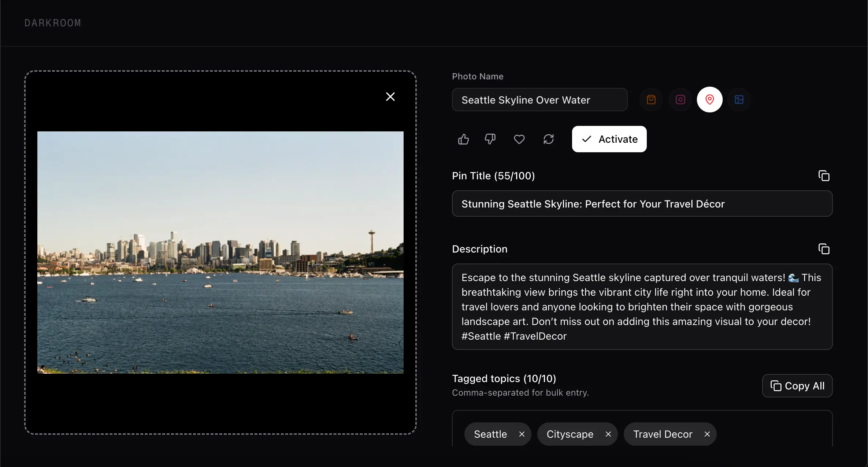Select the shopping bag marketplace icon
868x467 pixels.
651,100
